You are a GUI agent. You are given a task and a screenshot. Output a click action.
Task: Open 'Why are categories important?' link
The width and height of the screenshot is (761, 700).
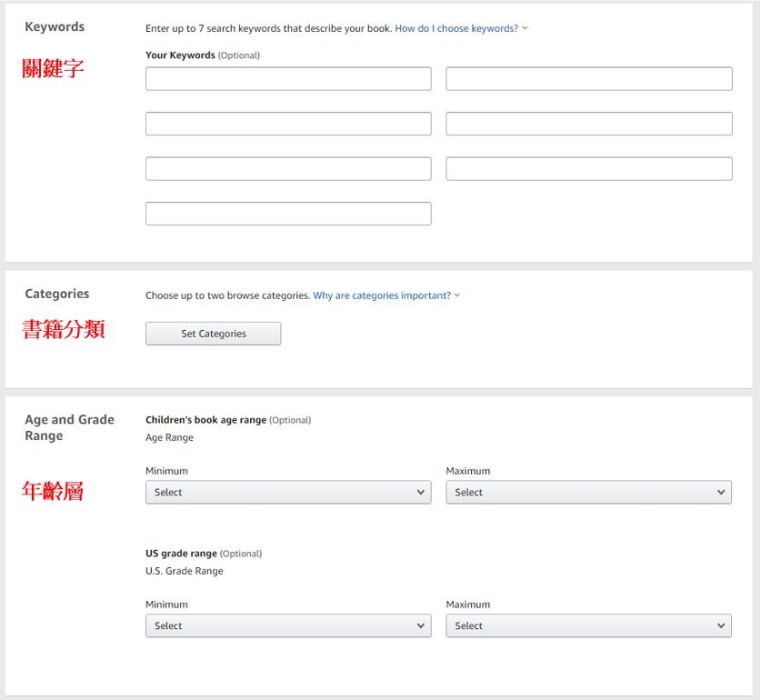[382, 295]
